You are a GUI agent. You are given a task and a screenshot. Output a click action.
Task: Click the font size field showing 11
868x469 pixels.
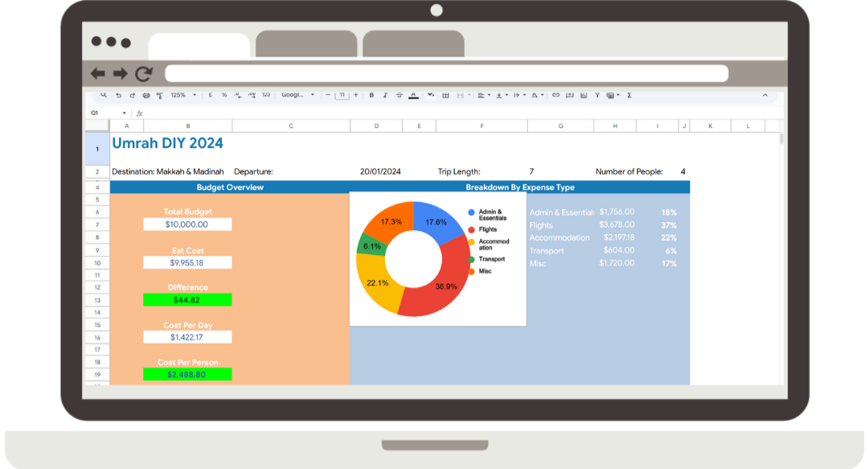pyautogui.click(x=342, y=95)
